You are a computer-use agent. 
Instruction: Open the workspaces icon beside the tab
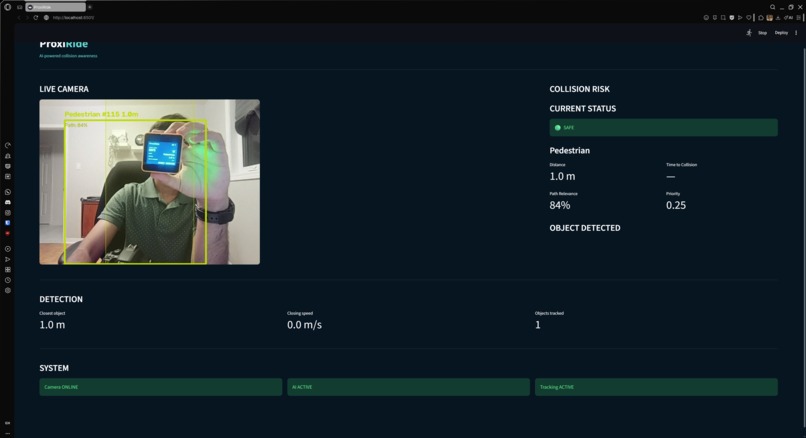(x=20, y=7)
